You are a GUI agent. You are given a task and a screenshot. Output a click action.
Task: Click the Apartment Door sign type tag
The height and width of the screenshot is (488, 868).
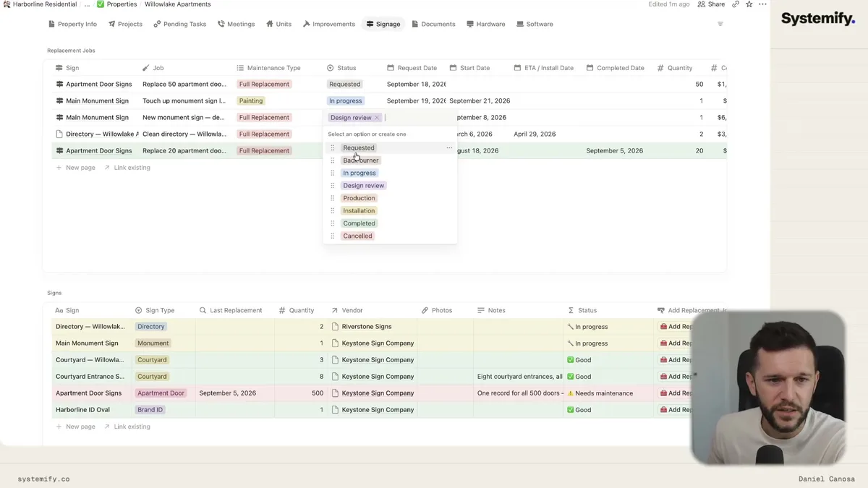tap(161, 393)
